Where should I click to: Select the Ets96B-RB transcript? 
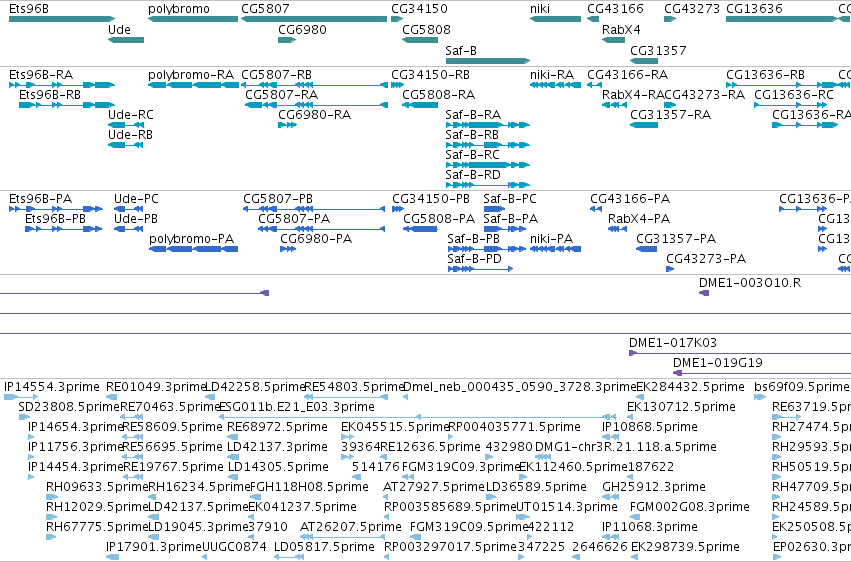[67, 105]
